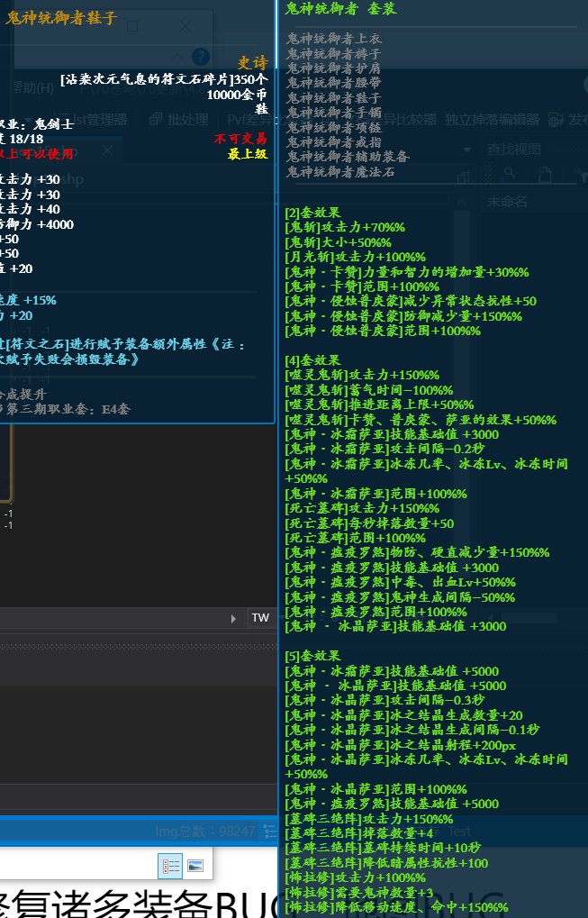Viewport: 588px width, 918px height.
Task: Close the open document tab
Action: 108,150
